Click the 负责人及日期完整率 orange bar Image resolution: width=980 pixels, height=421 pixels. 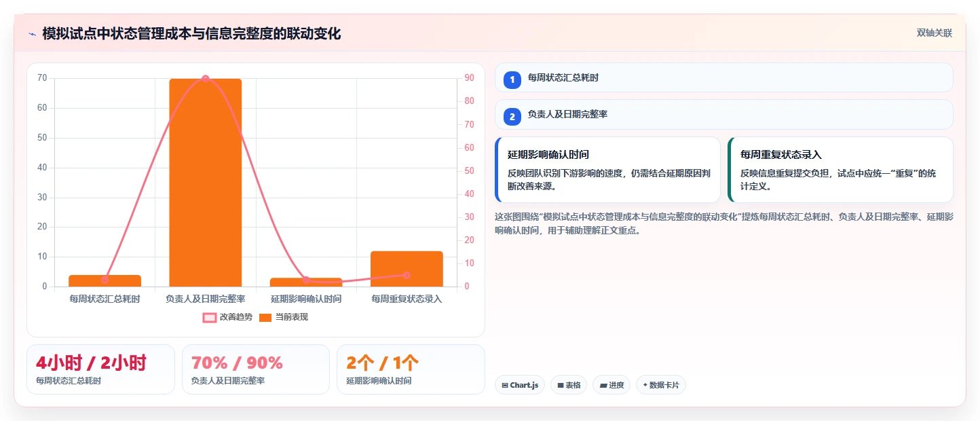click(x=206, y=183)
